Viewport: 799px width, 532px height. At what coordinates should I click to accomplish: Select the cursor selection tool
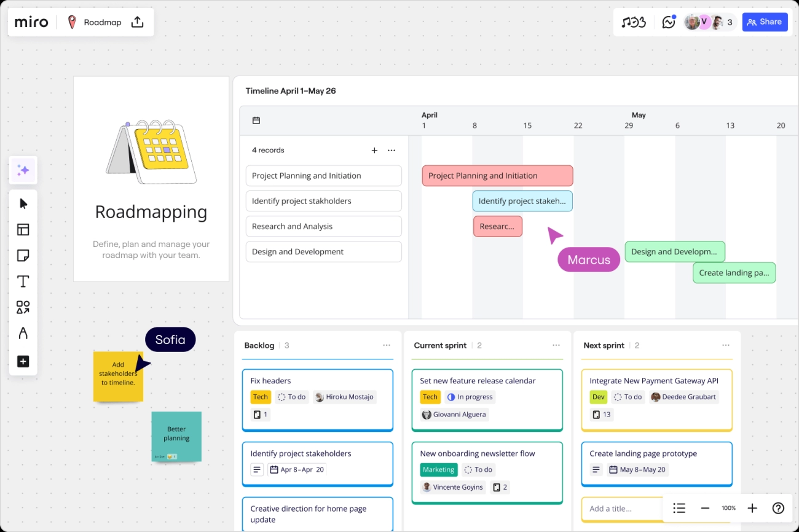23,204
